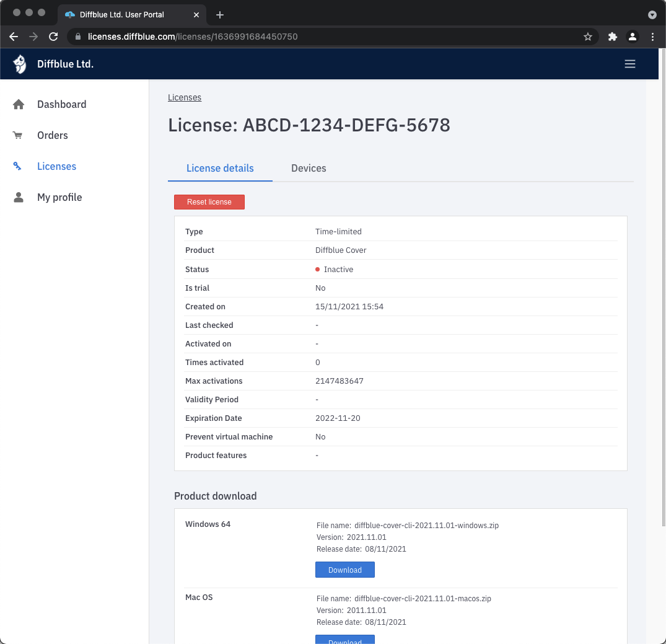Download the Windows 64 zip file
The height and width of the screenshot is (644, 666).
(x=344, y=570)
